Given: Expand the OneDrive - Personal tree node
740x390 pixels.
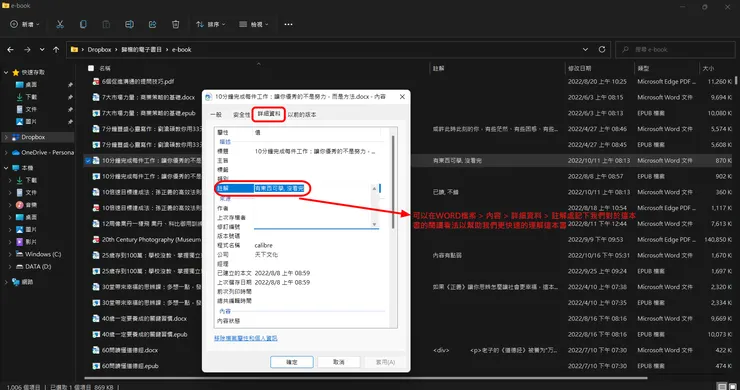Looking at the screenshot, I should click(6, 153).
